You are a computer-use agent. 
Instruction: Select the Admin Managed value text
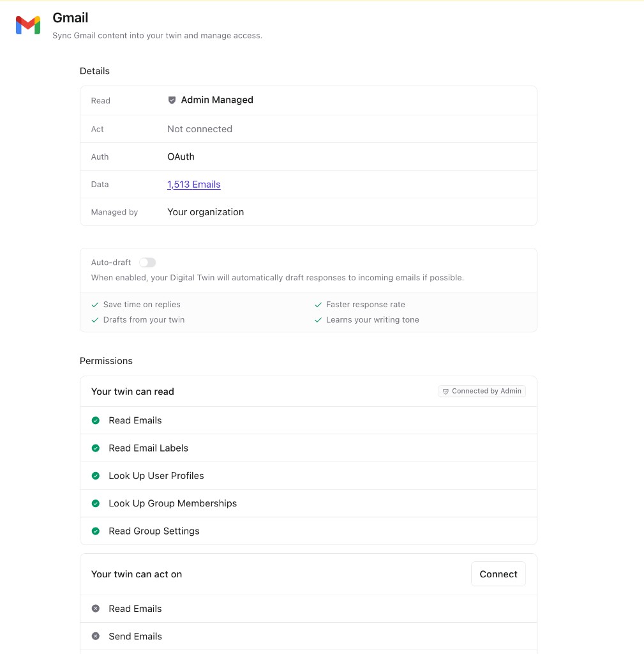coord(217,100)
